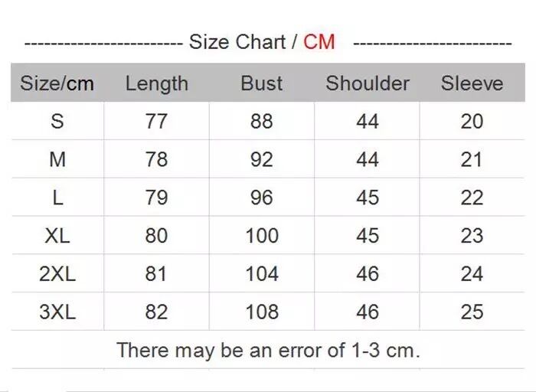536x392 pixels.
Task: Select the S size row label
Action: (x=57, y=121)
